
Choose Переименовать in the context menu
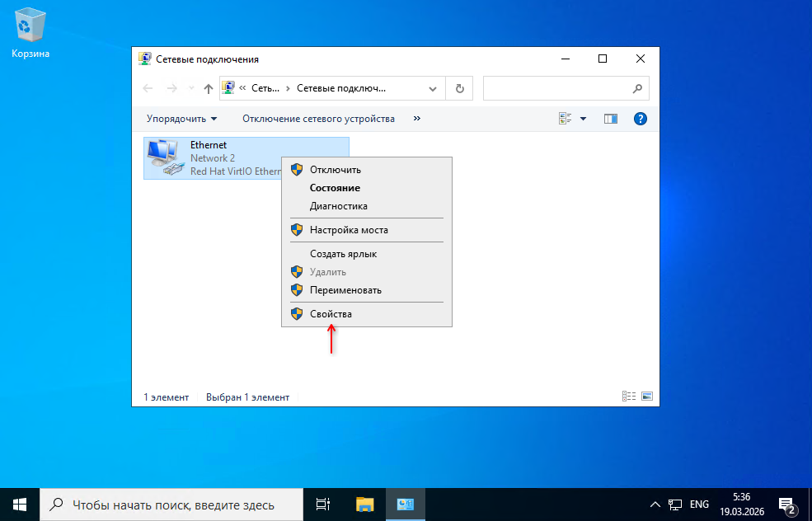click(x=345, y=290)
